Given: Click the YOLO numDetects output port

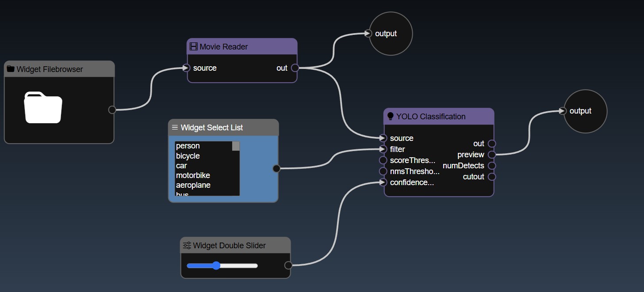Looking at the screenshot, I should coord(492,166).
